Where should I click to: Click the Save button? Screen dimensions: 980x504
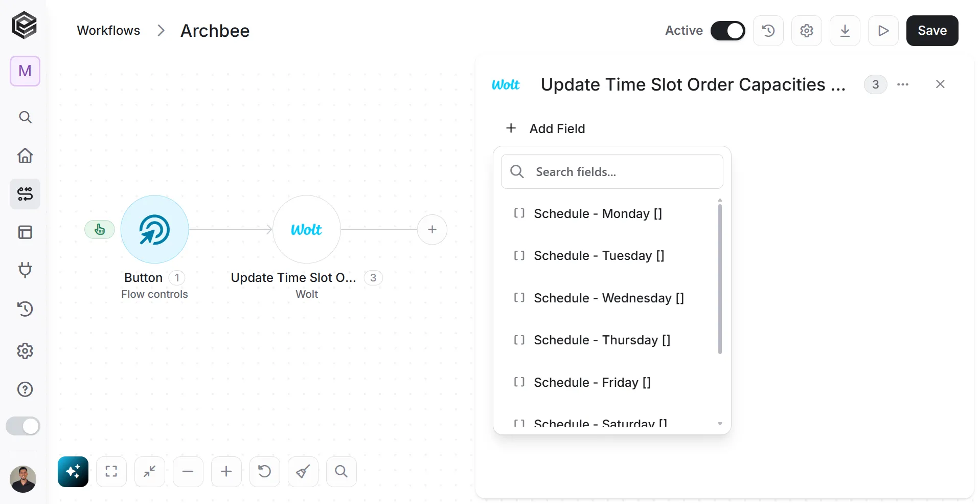(x=932, y=31)
